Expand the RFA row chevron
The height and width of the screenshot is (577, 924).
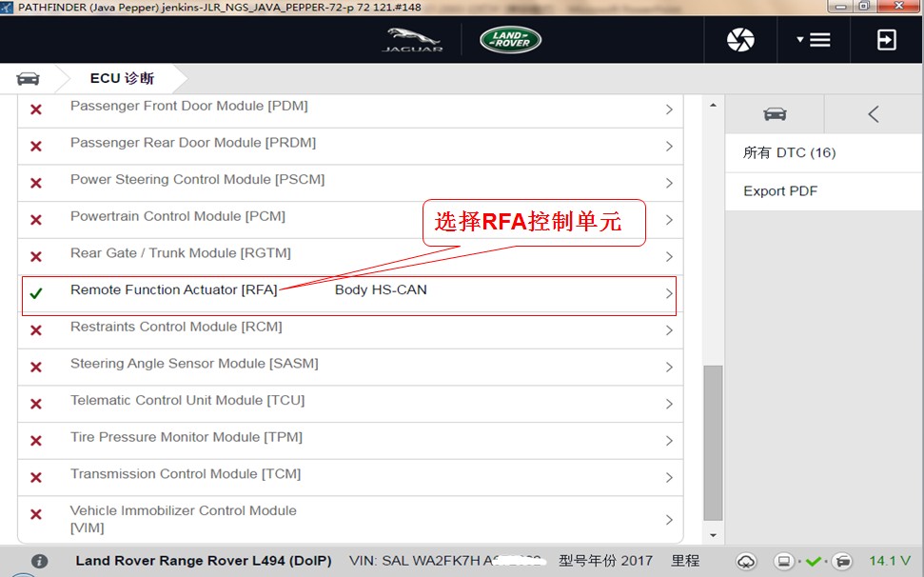click(669, 293)
